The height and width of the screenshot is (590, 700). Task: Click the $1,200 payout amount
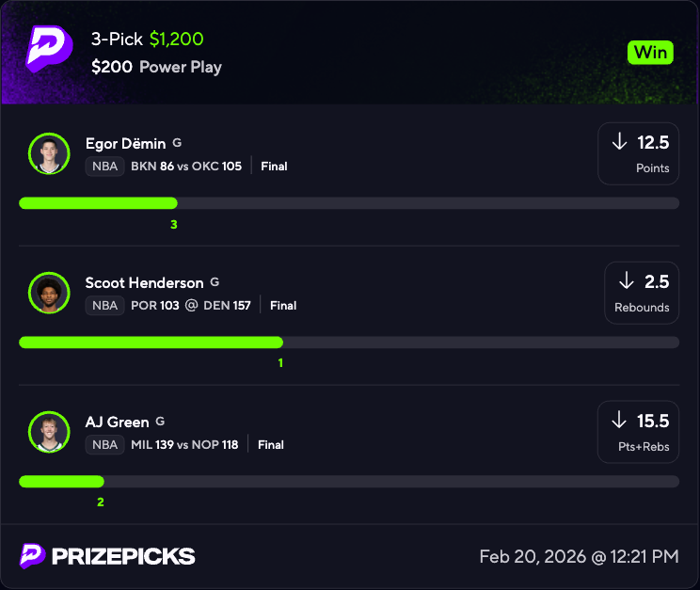175,40
